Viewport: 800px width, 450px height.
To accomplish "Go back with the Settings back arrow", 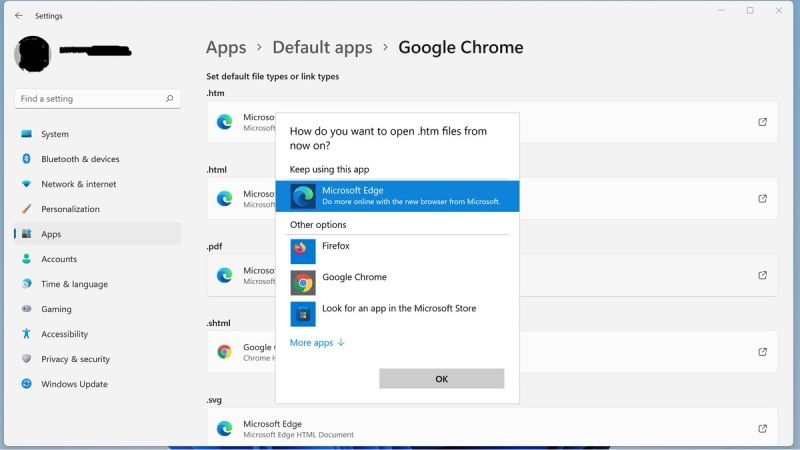I will (x=19, y=16).
